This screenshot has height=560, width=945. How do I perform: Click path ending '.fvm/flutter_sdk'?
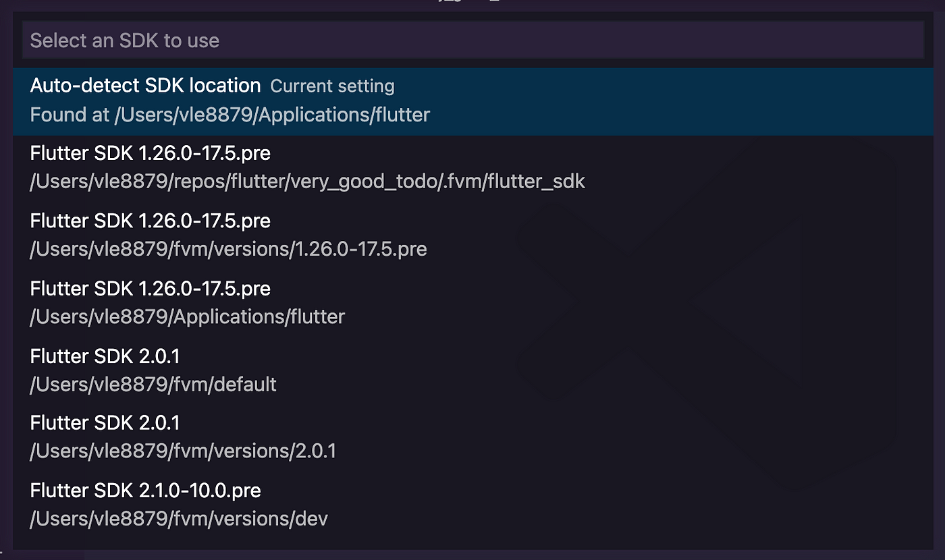pyautogui.click(x=307, y=182)
